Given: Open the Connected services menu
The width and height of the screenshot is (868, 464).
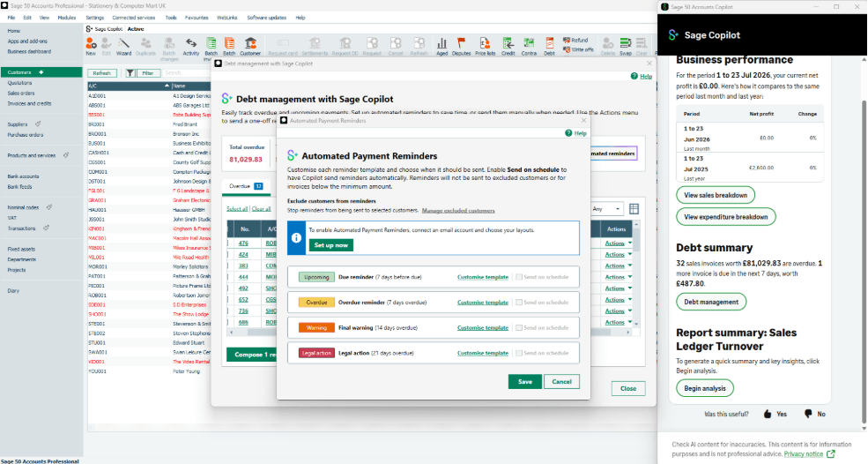Looking at the screenshot, I should pyautogui.click(x=134, y=18).
